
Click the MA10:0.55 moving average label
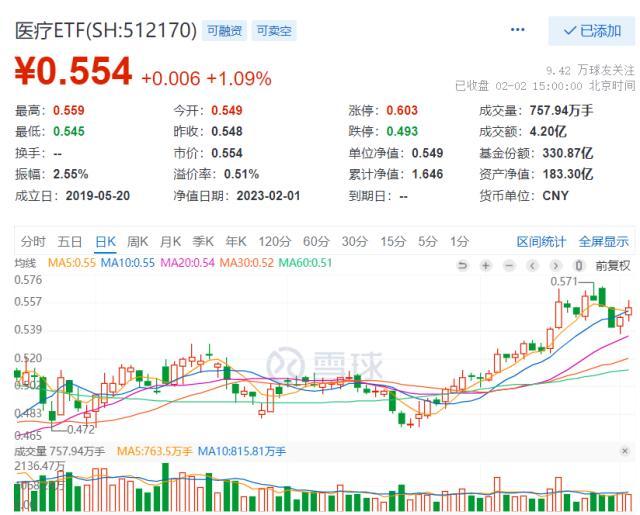click(128, 262)
